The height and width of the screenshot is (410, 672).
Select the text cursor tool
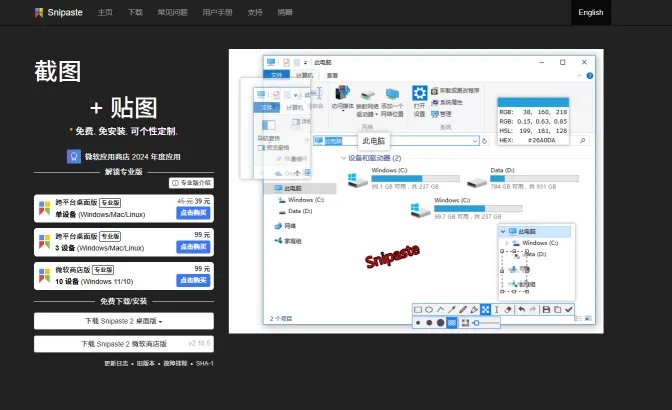(496, 310)
